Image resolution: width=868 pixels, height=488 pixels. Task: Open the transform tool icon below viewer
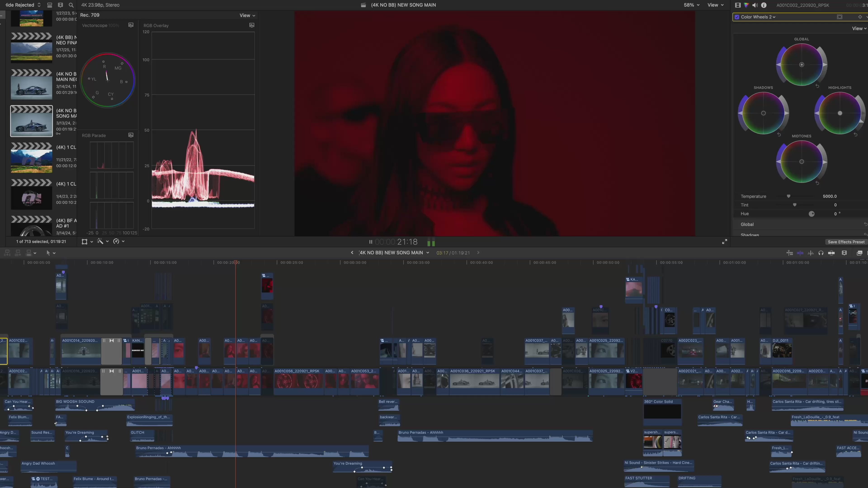click(x=85, y=242)
